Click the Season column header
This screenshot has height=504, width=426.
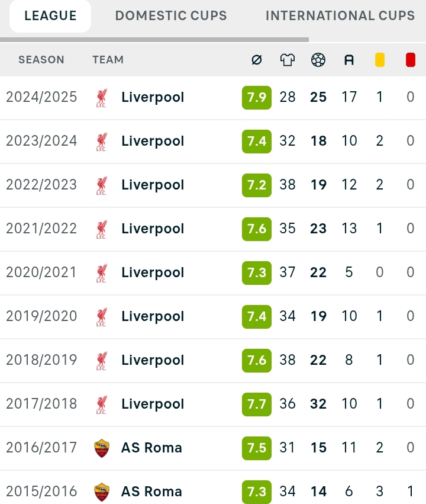point(41,60)
